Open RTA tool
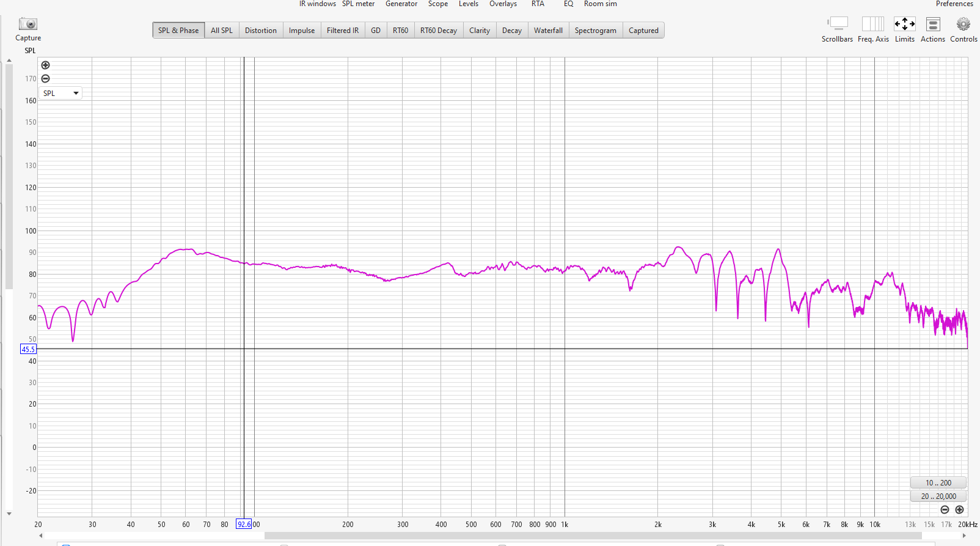This screenshot has height=546, width=980. point(538,4)
